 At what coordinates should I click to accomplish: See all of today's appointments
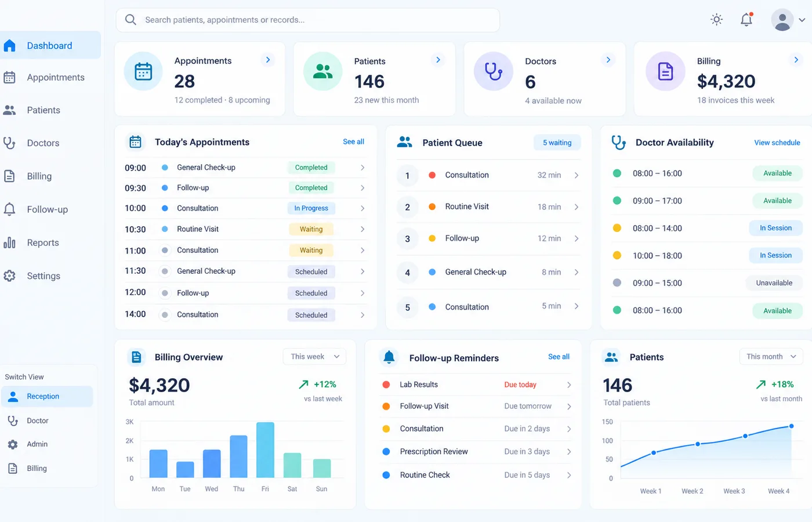[x=353, y=142]
